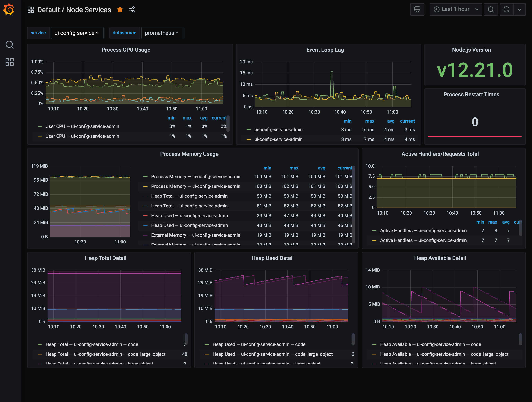Click the Grafana logo icon
Viewport: 532px width, 402px height.
pyautogui.click(x=9, y=9)
